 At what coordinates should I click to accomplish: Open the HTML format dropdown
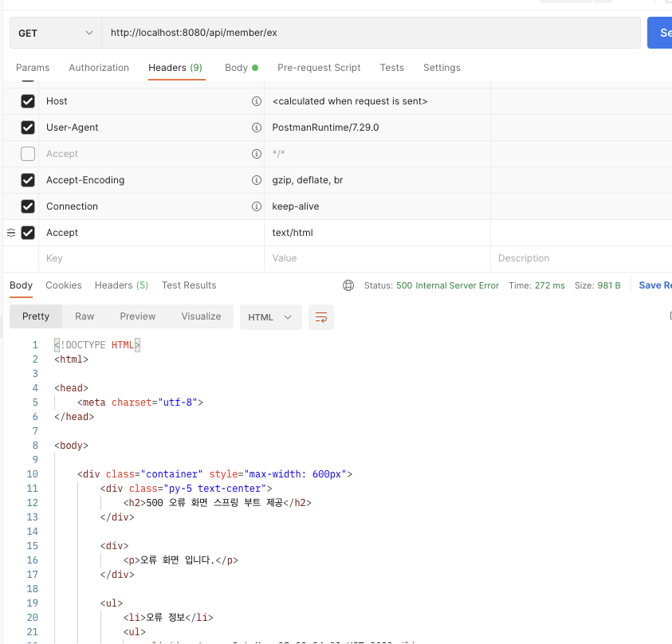pyautogui.click(x=270, y=317)
